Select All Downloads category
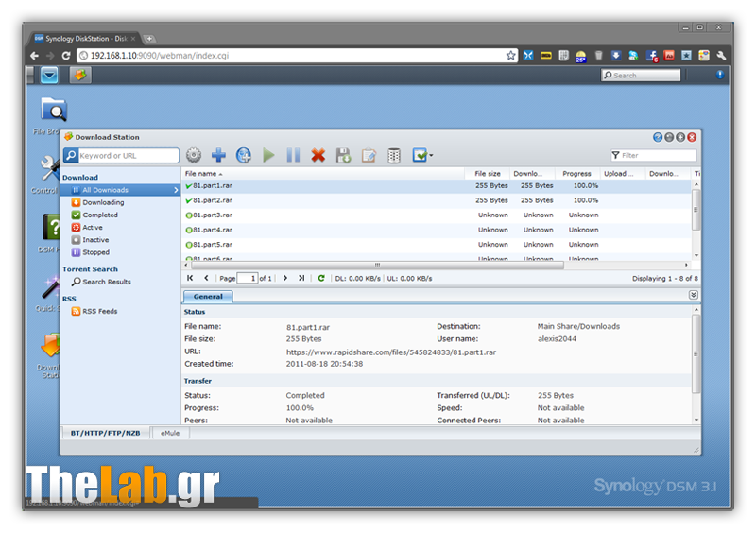Viewport: 756px width, 533px height. coord(120,190)
